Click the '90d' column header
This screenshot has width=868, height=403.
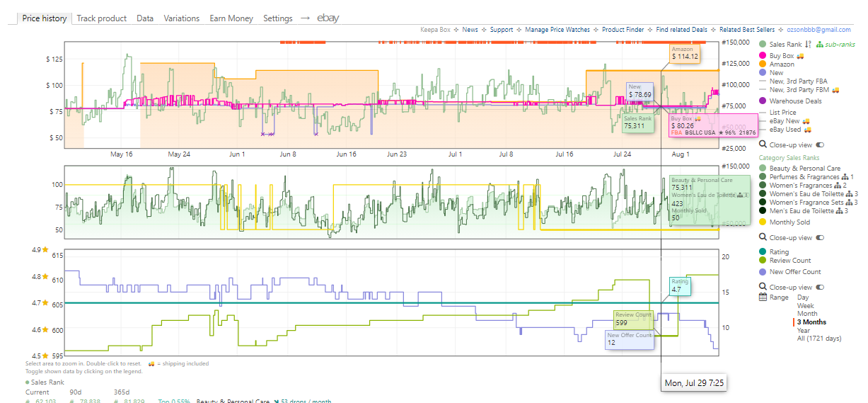tap(76, 392)
